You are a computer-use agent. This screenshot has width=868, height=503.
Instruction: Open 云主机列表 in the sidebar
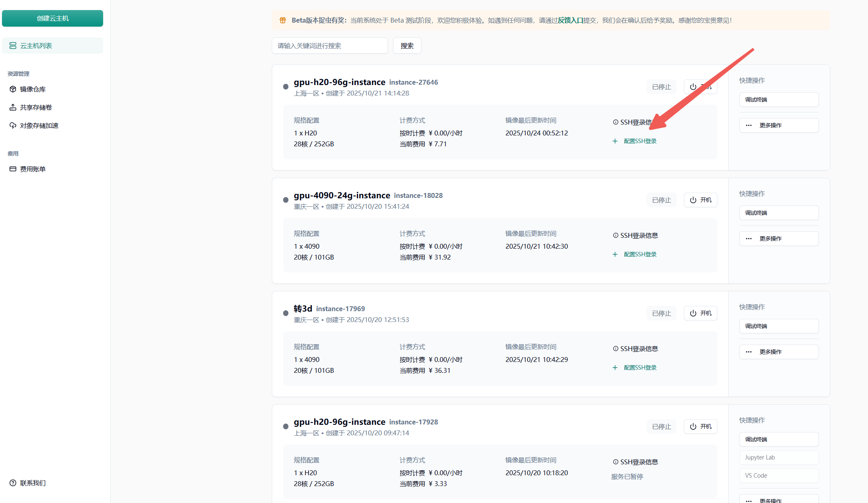pos(36,46)
